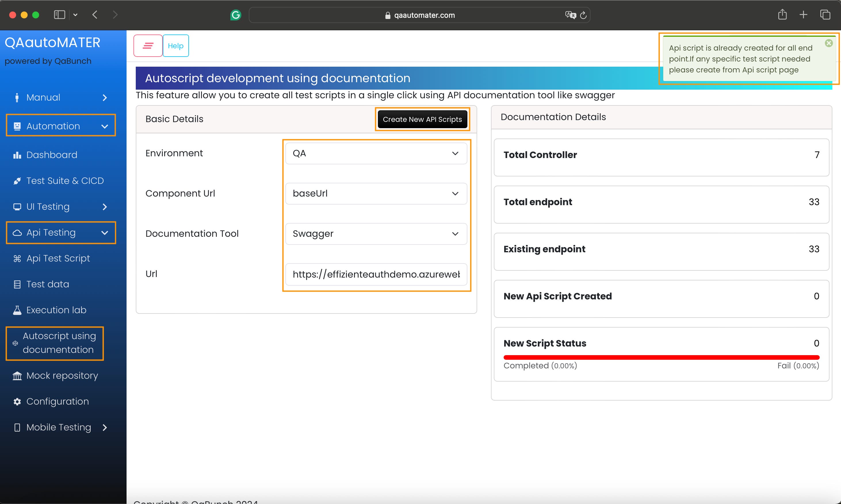Click the Help button
Screen dimensions: 841x504
(x=175, y=45)
